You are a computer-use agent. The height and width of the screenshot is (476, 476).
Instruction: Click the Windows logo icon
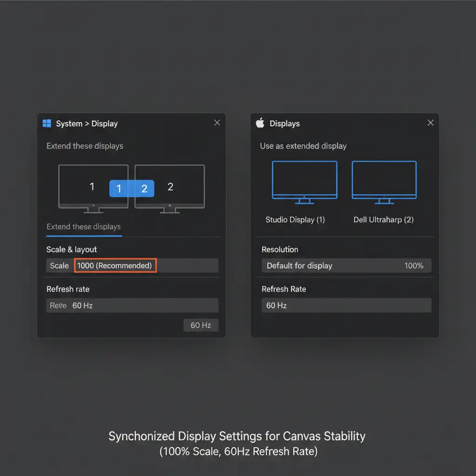[46, 124]
